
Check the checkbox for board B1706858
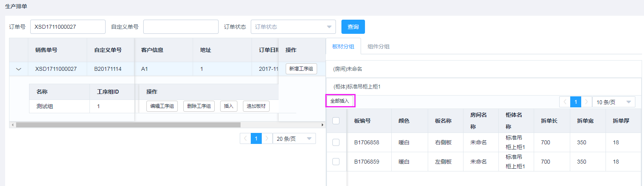(336, 142)
